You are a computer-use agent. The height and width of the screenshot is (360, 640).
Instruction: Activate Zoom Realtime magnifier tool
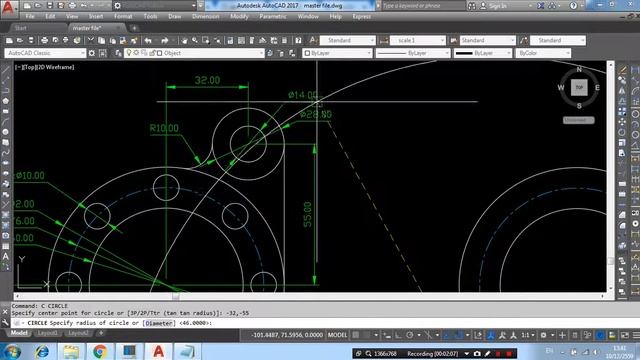coord(195,40)
